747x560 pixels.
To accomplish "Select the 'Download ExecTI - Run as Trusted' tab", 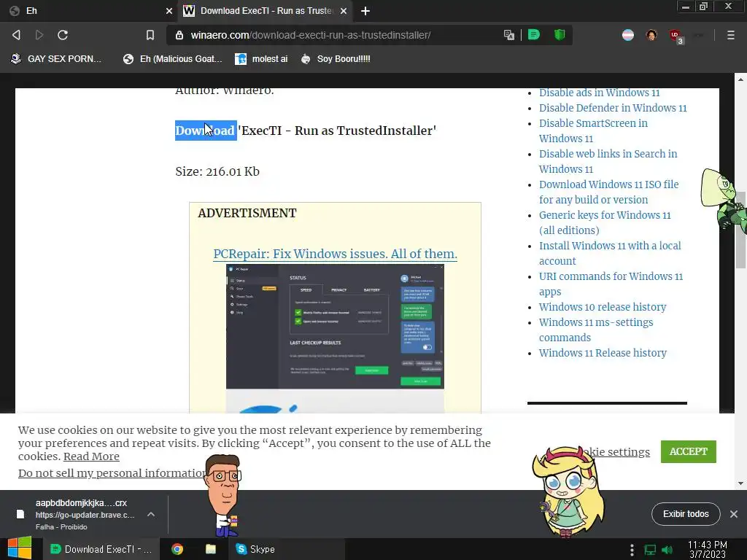I will coord(266,11).
